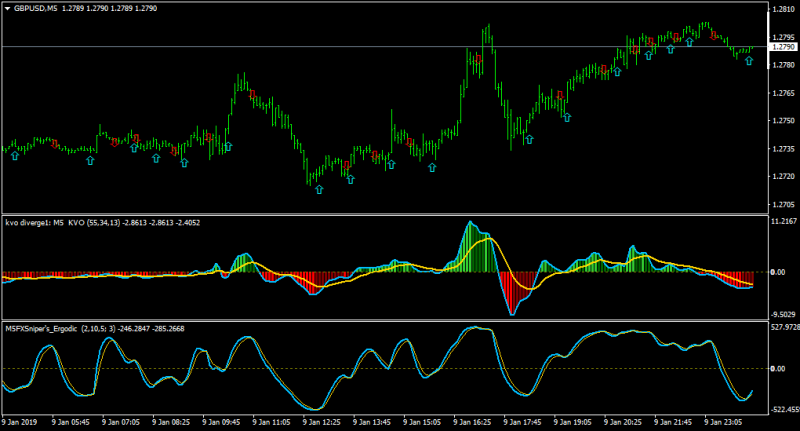800x431 pixels.
Task: Click the red down arrow at the 16:25 price peak
Action: [478, 59]
